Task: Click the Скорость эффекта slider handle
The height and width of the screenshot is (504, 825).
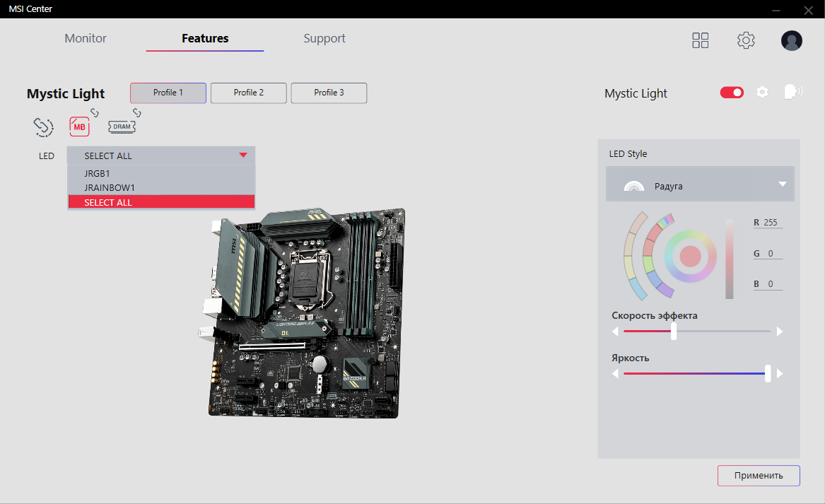Action: 674,332
